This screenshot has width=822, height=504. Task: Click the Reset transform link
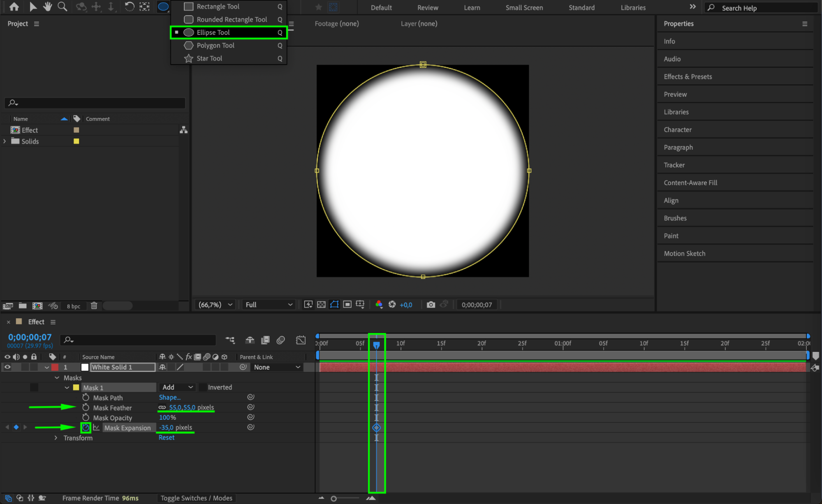click(167, 437)
